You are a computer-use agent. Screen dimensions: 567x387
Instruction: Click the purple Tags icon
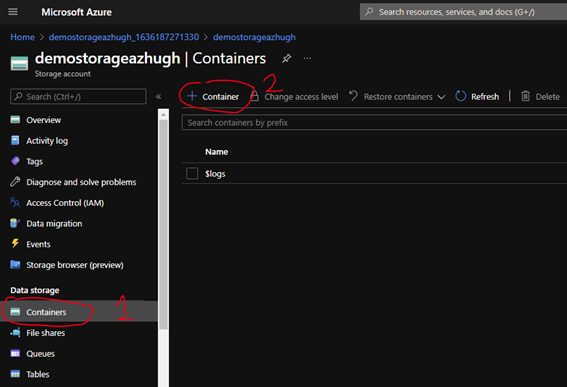(x=15, y=161)
